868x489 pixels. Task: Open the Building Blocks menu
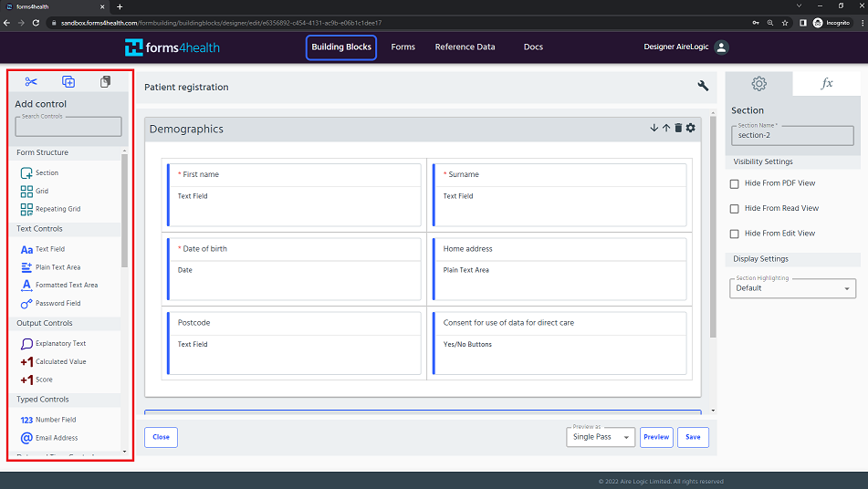click(x=341, y=47)
